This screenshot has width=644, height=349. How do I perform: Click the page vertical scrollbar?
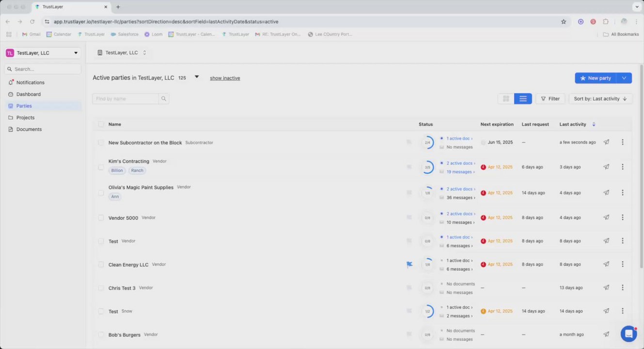point(642,166)
